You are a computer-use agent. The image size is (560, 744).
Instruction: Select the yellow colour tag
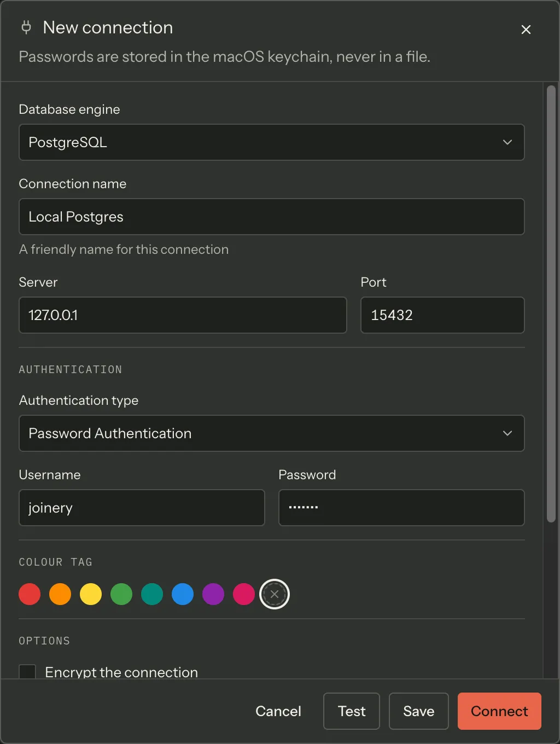91,594
